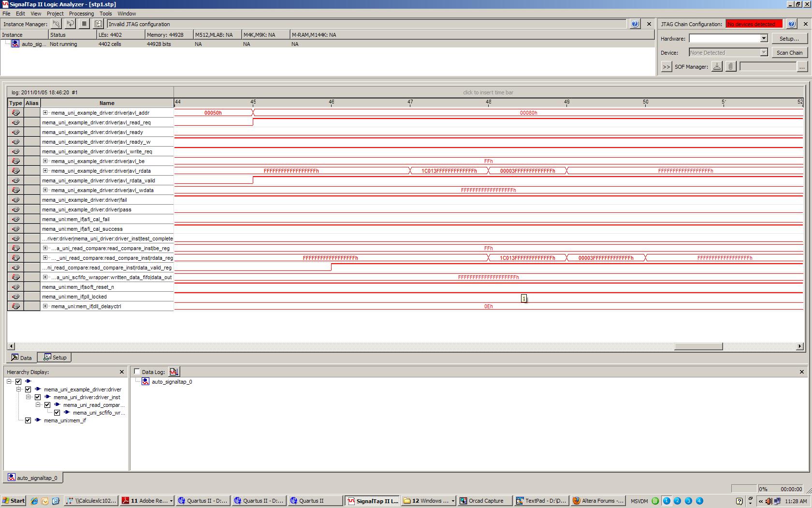Image resolution: width=812 pixels, height=508 pixels.
Task: Click the scroll left arrow of waveform
Action: point(11,346)
